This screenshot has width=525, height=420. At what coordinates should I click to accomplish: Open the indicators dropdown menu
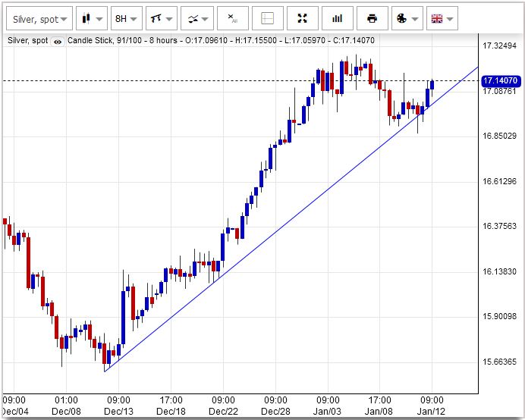[196, 18]
